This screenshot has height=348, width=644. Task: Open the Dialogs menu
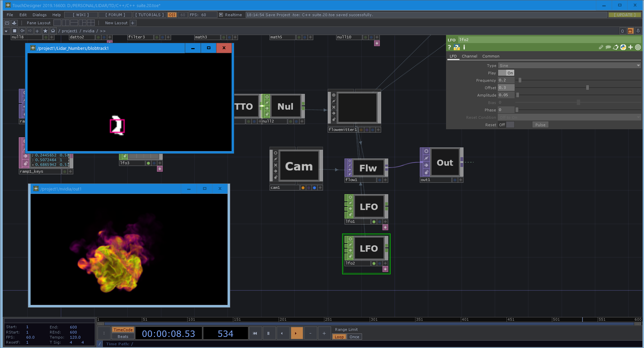tap(40, 15)
